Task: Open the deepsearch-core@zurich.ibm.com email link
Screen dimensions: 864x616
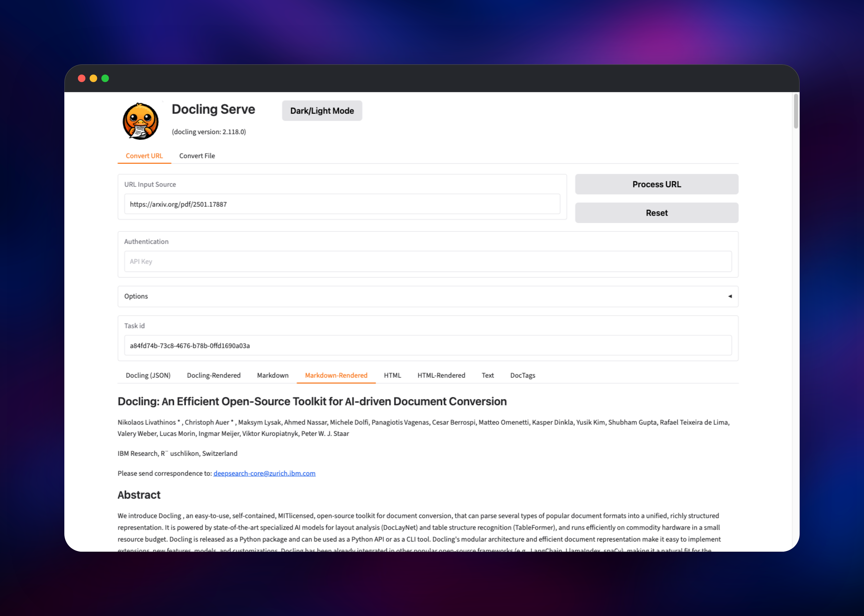Action: pos(264,473)
